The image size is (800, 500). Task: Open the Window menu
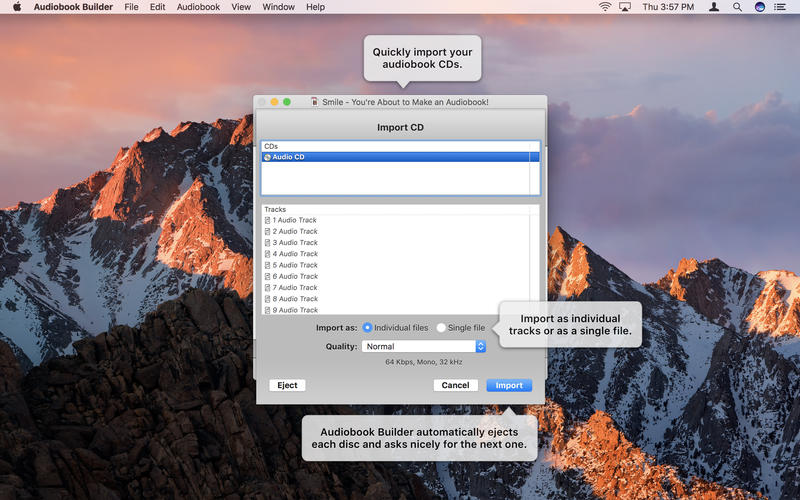pos(278,7)
